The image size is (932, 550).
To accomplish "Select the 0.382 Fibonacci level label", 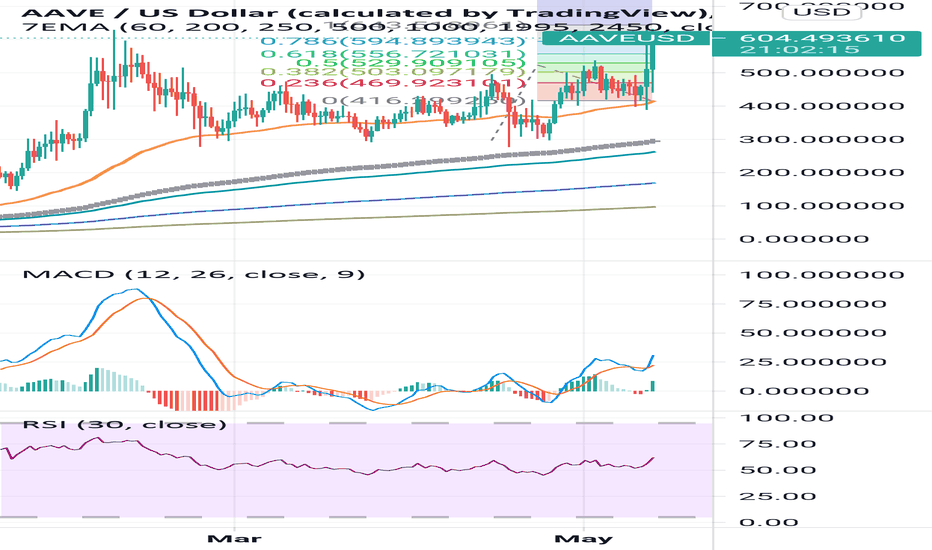I will tap(393, 73).
